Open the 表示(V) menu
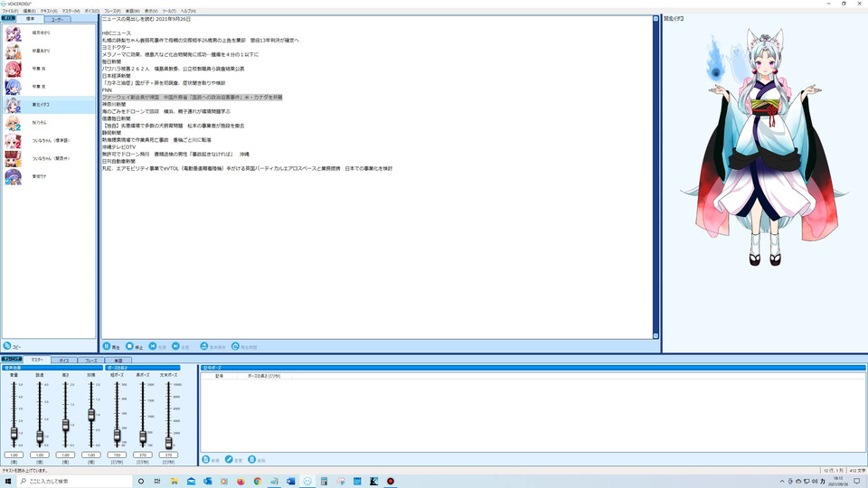Screen dimensions: 868x488 [x=151, y=11]
